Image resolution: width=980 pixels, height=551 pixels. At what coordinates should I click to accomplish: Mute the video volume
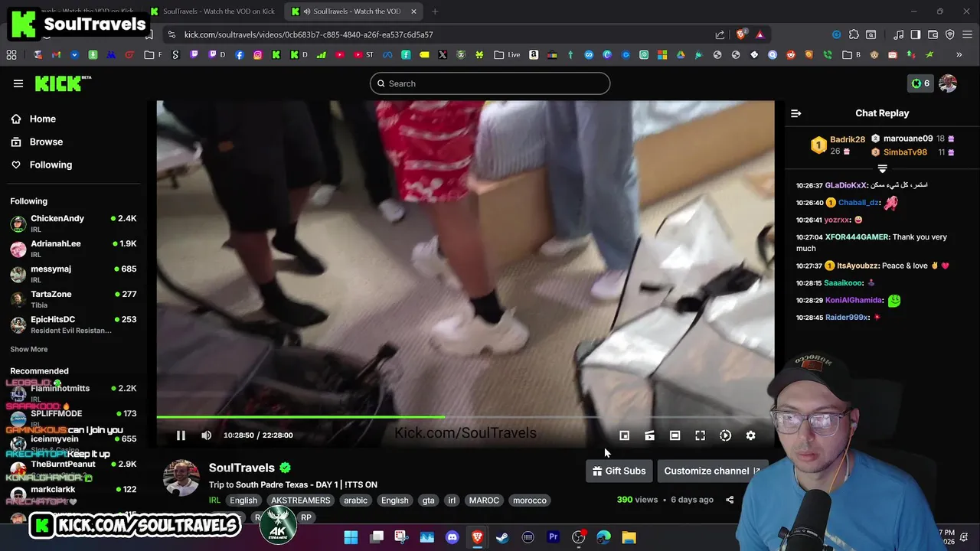pyautogui.click(x=206, y=435)
